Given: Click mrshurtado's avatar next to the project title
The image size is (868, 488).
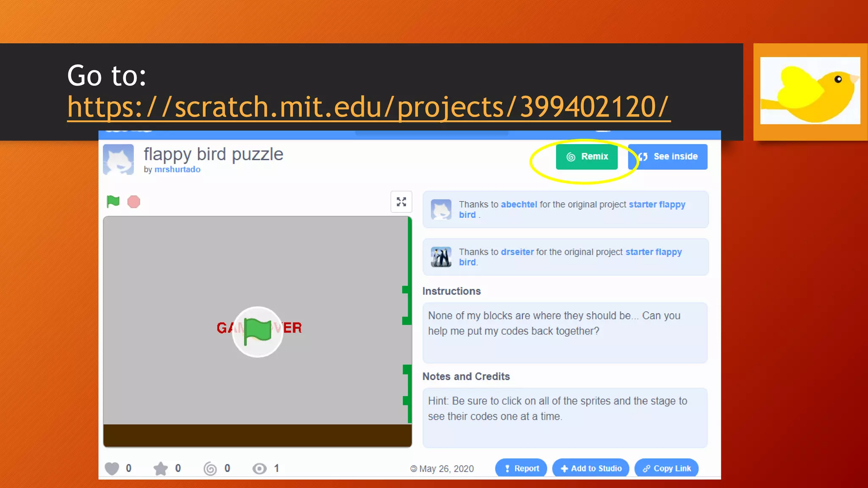Looking at the screenshot, I should pos(118,159).
